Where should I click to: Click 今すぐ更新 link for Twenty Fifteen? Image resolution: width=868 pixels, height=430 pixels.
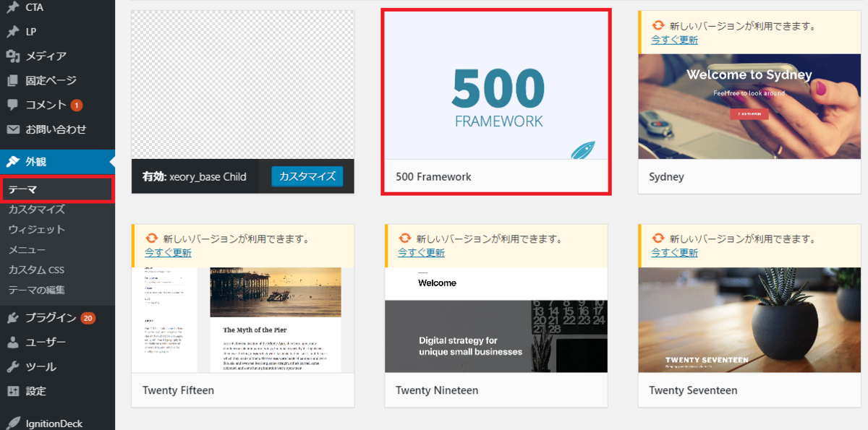168,253
